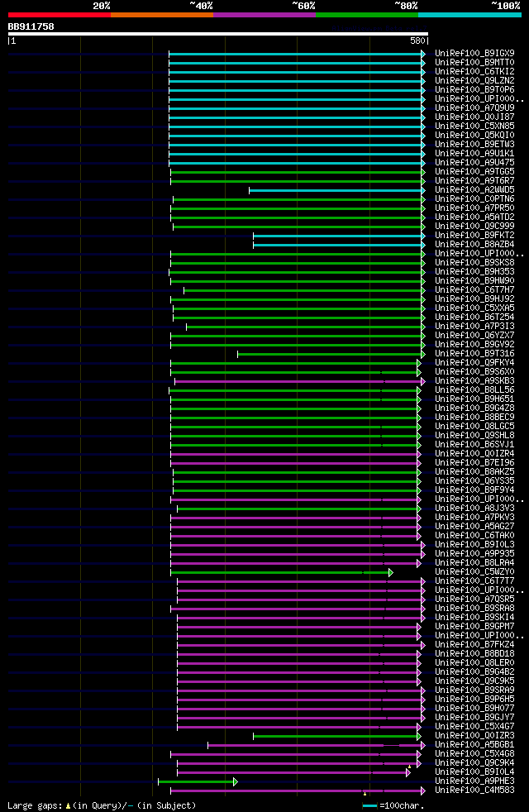This screenshot has height=812, width=529.
Task: Click the purple ~60% identity legend bar
Action: [264, 15]
